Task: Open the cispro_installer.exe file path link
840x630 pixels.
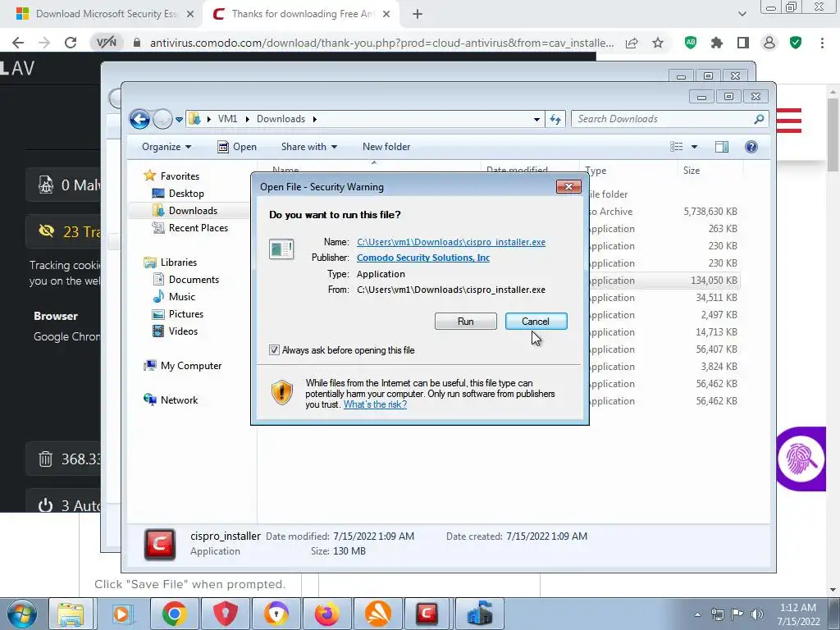Action: tap(451, 242)
